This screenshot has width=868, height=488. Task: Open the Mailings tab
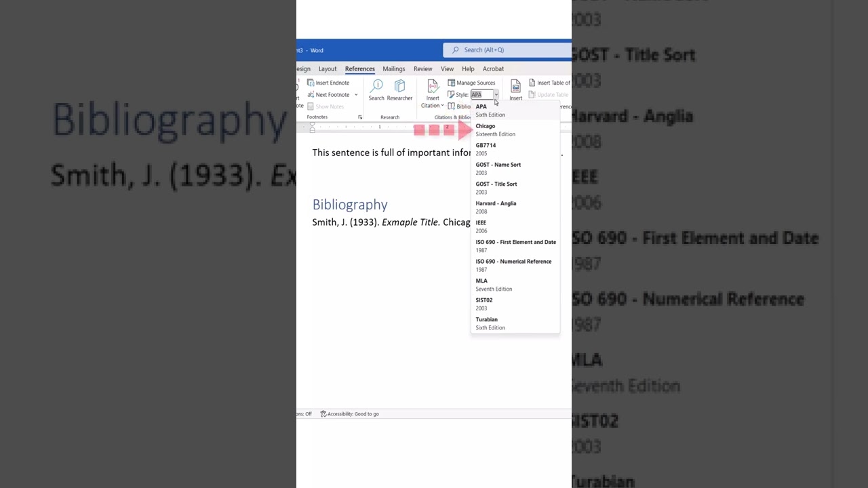click(x=393, y=68)
